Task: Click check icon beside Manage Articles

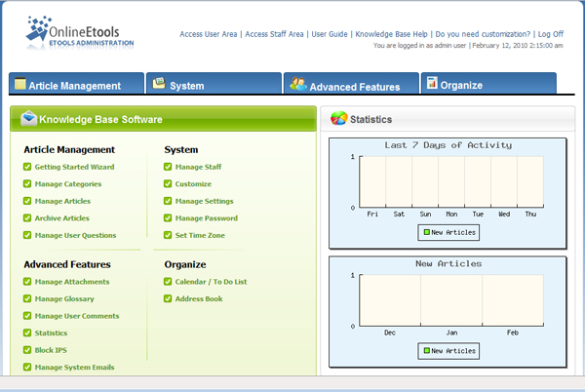Action: (27, 201)
